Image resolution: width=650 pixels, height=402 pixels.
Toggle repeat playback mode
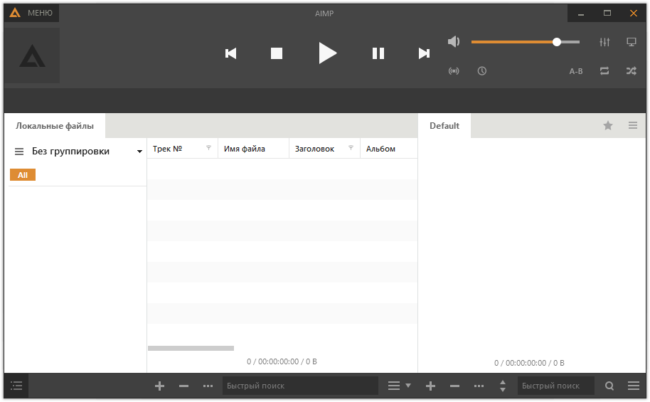click(604, 71)
